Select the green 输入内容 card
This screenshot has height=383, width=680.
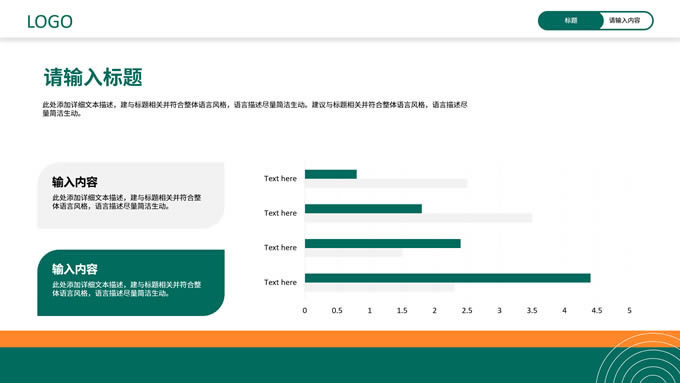pos(131,282)
